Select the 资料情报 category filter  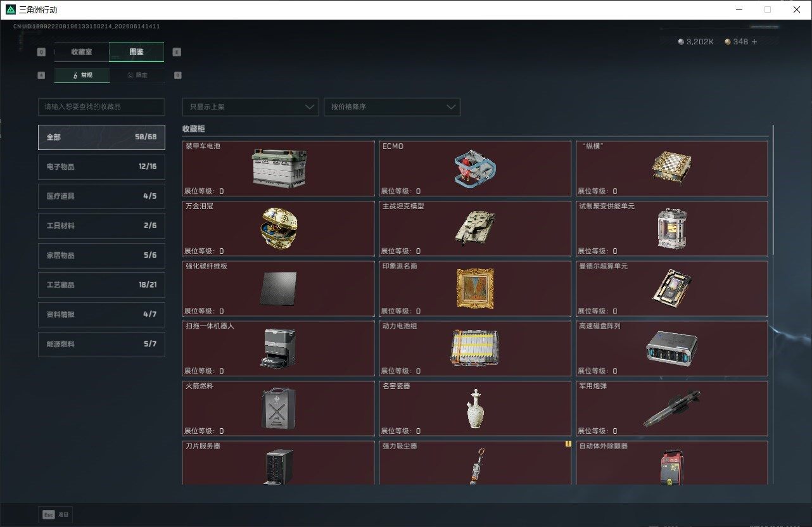point(101,314)
